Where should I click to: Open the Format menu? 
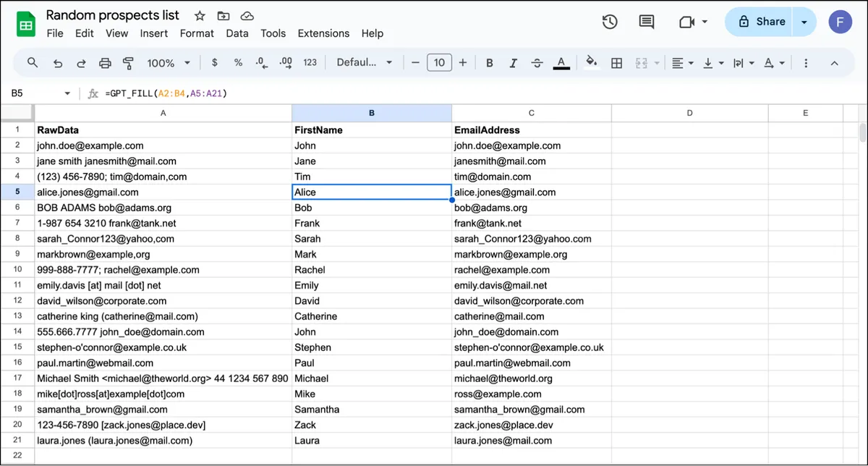coord(197,33)
